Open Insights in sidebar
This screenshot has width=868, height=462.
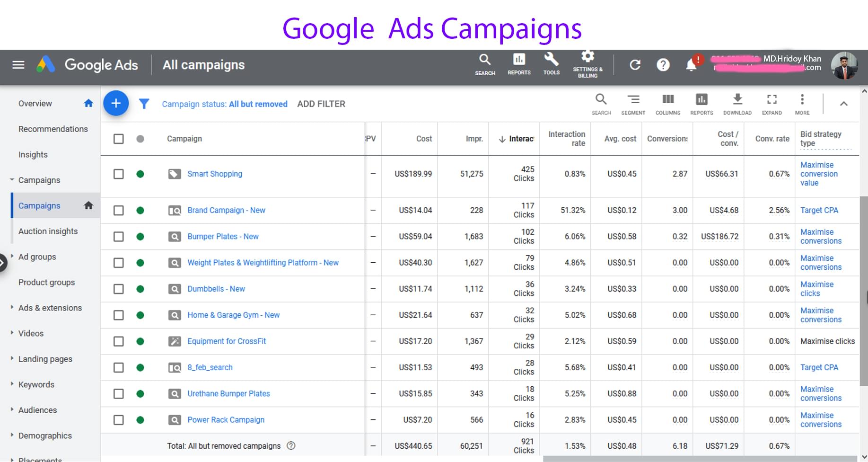pyautogui.click(x=33, y=154)
